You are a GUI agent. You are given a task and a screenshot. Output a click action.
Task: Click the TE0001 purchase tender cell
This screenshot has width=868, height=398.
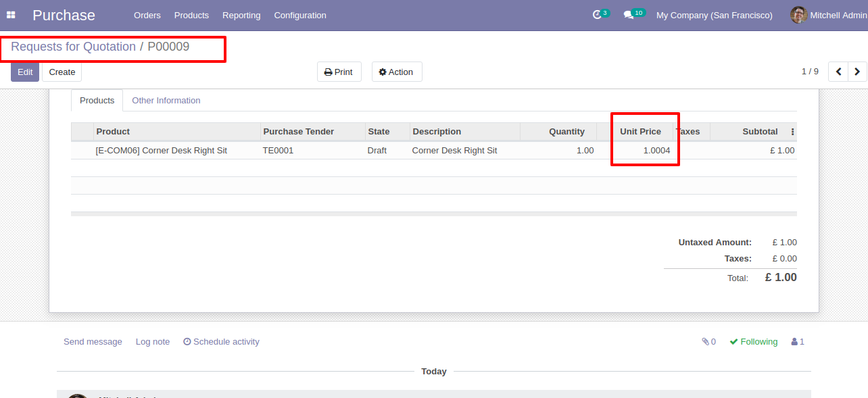(278, 151)
